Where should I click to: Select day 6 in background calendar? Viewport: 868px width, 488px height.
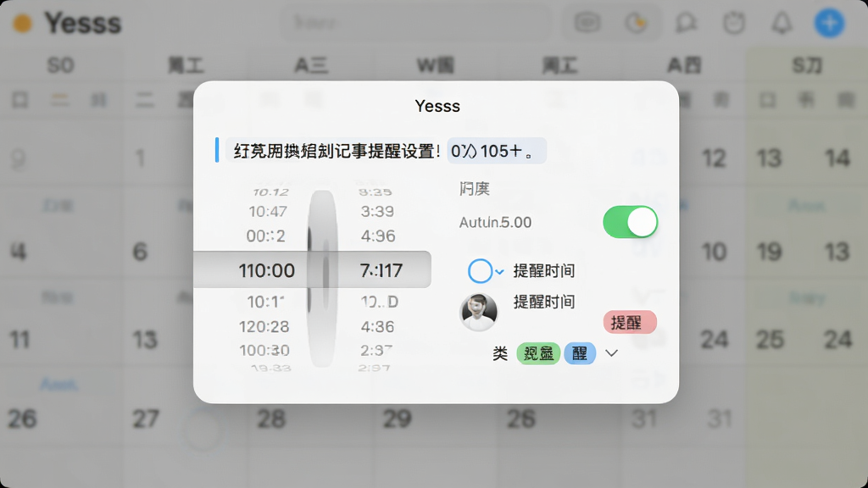[140, 252]
